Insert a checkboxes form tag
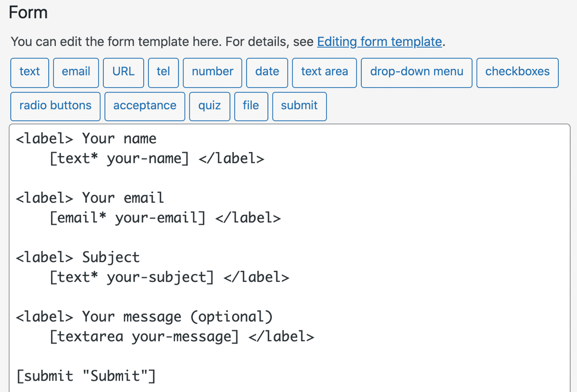 (517, 72)
